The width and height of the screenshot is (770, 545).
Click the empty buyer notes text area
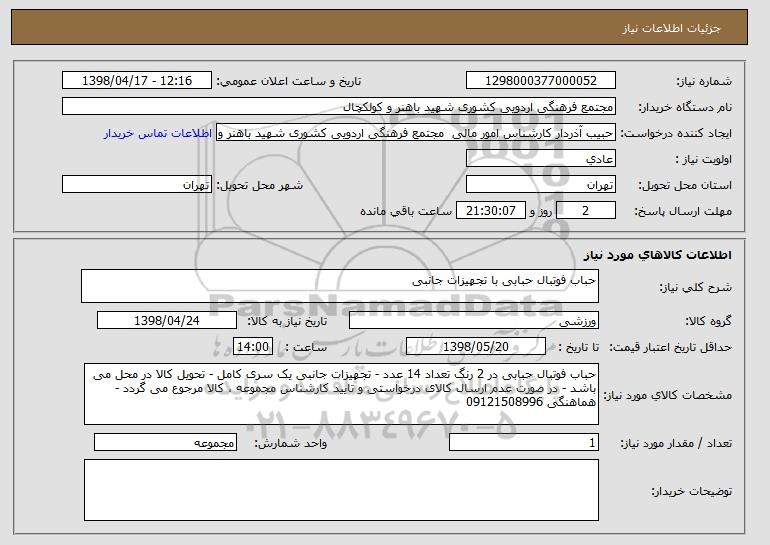pyautogui.click(x=341, y=490)
